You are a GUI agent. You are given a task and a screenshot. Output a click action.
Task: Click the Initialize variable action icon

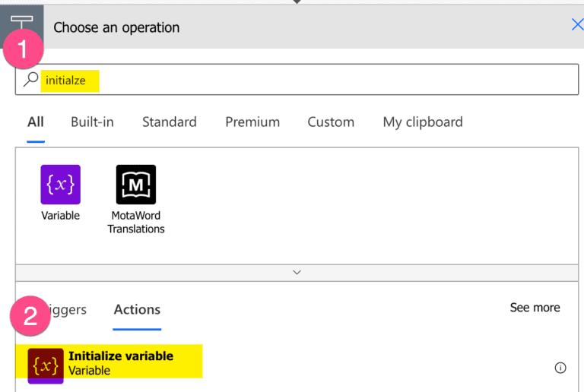coord(46,366)
